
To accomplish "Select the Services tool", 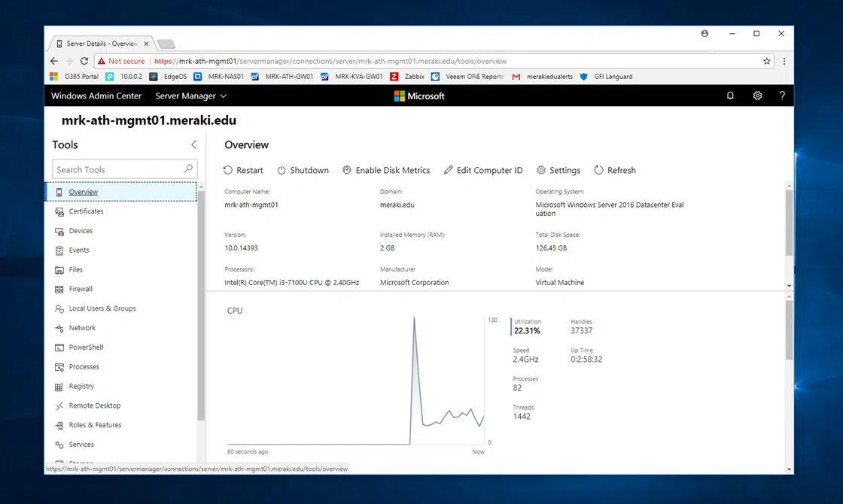I will coord(81,445).
